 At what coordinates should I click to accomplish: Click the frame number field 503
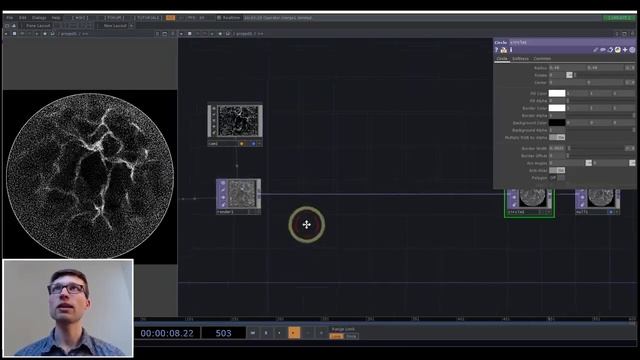pyautogui.click(x=223, y=333)
